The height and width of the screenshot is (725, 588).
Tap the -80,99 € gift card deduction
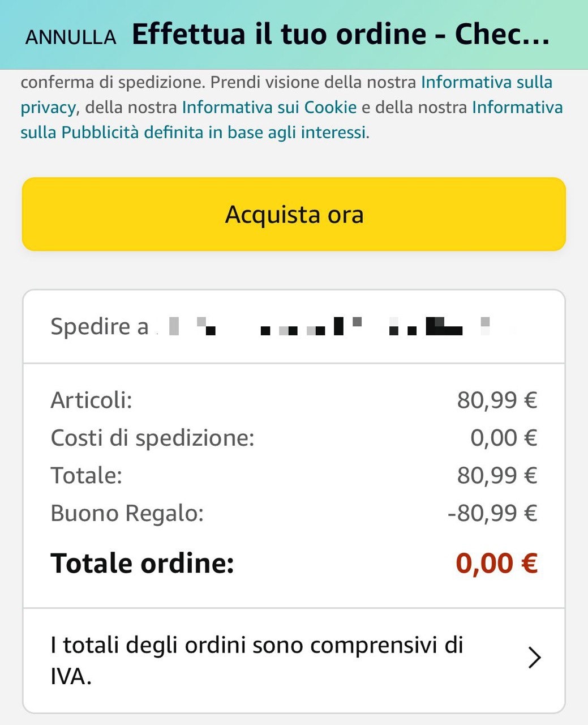[492, 513]
